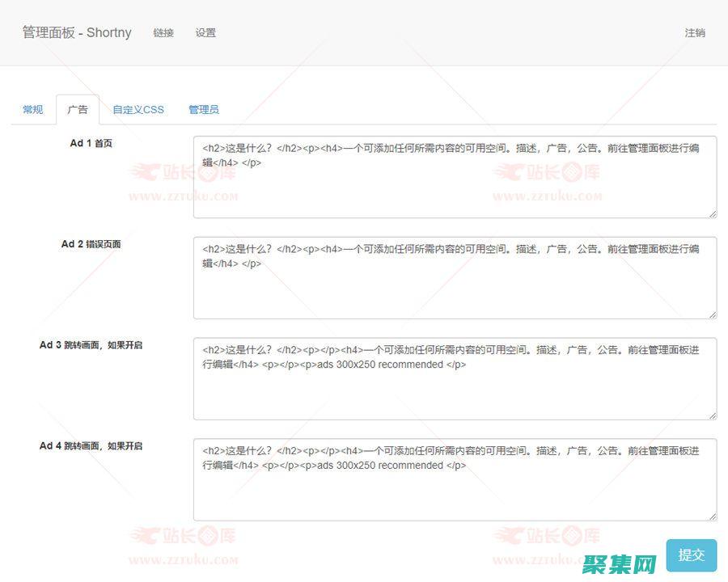
Task: Click the 管理面板 - Shortny brand heading
Action: coord(76,33)
